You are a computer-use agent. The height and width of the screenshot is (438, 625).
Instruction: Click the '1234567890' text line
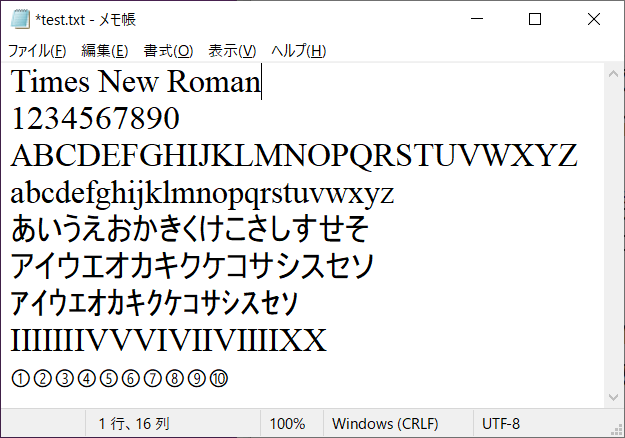tap(96, 118)
